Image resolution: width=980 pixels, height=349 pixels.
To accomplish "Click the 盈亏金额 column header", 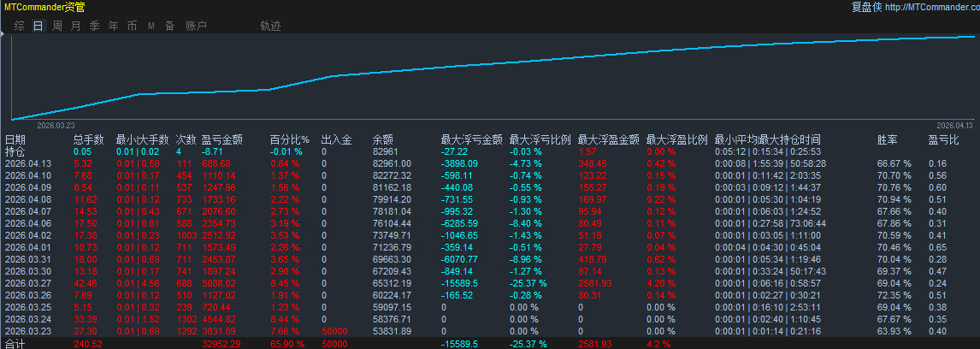I will 221,139.
